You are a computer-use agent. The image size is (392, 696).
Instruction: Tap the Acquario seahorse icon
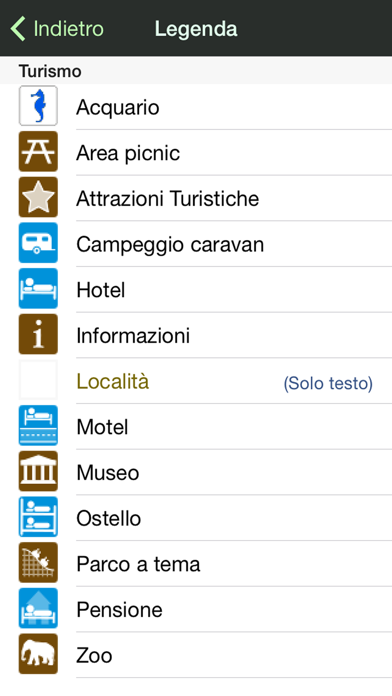point(38,106)
